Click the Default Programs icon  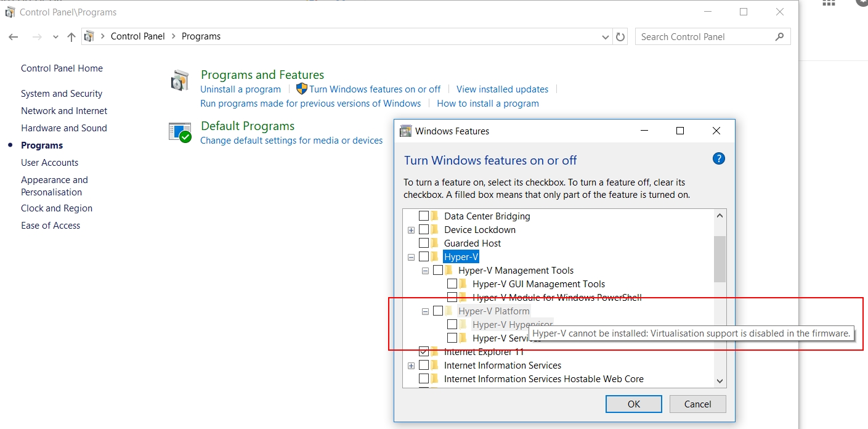coord(180,132)
